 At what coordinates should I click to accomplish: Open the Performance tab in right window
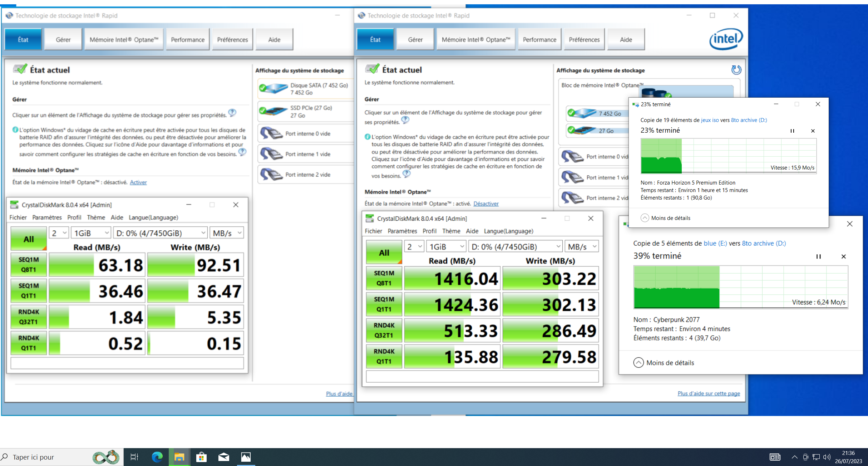pos(539,40)
